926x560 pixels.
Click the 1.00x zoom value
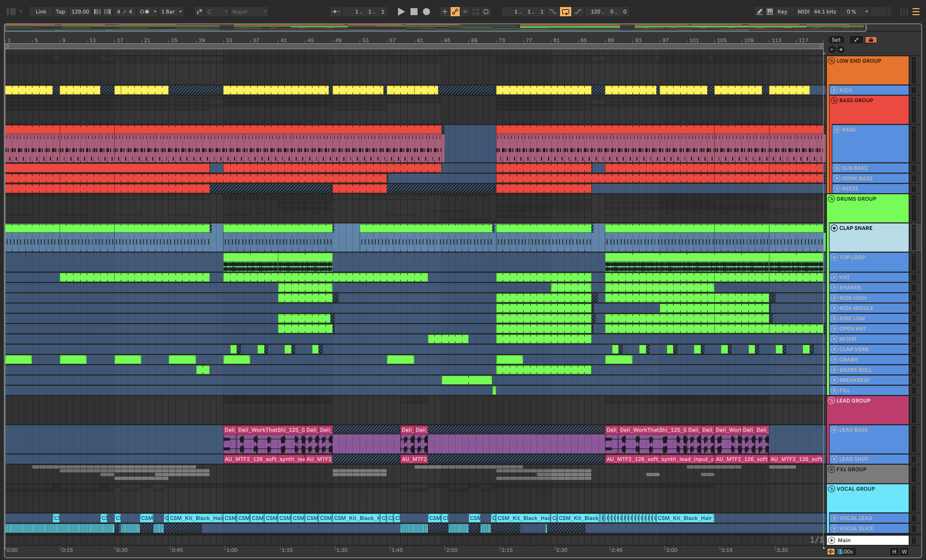coord(846,551)
